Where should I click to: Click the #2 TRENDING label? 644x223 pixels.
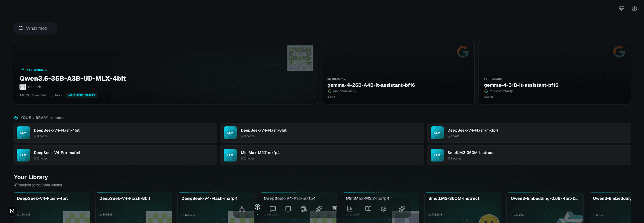click(336, 79)
